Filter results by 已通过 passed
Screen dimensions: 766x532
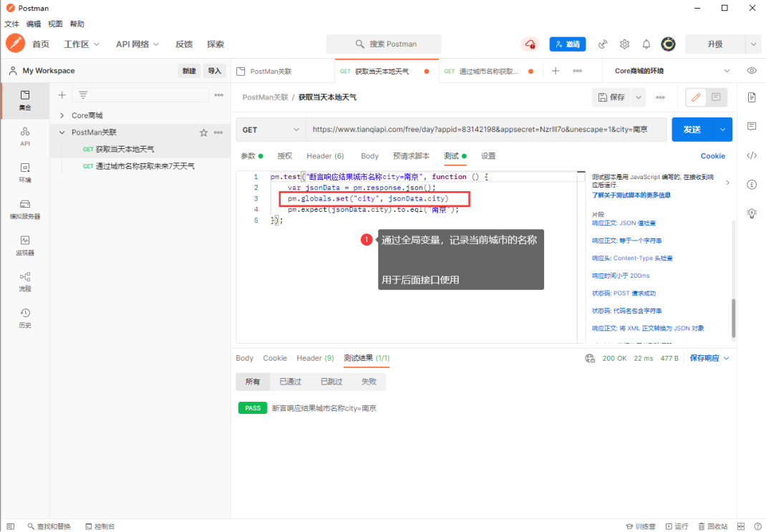(290, 382)
